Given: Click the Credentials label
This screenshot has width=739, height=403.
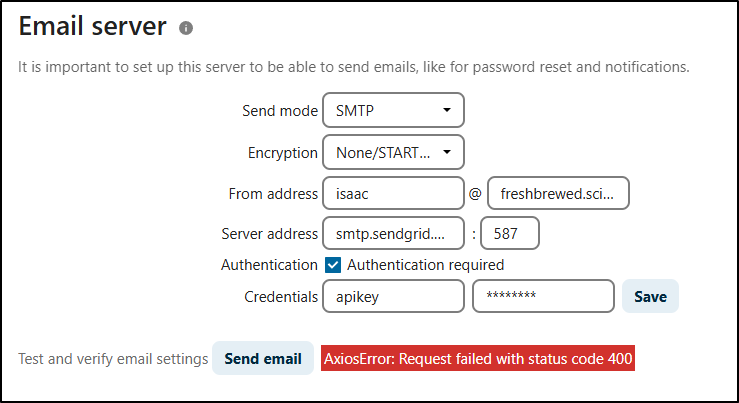Looking at the screenshot, I should coord(281,297).
